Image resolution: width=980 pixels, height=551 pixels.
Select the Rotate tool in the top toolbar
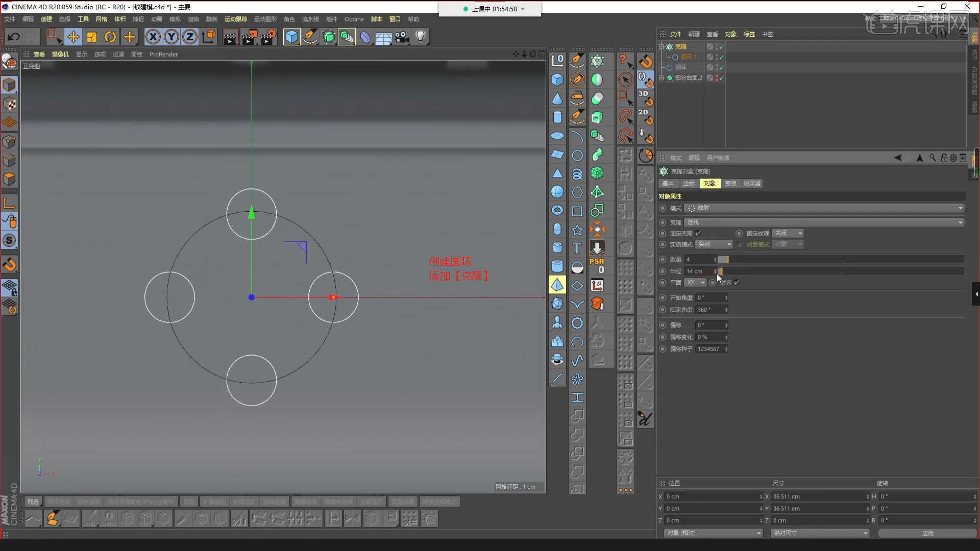point(110,37)
